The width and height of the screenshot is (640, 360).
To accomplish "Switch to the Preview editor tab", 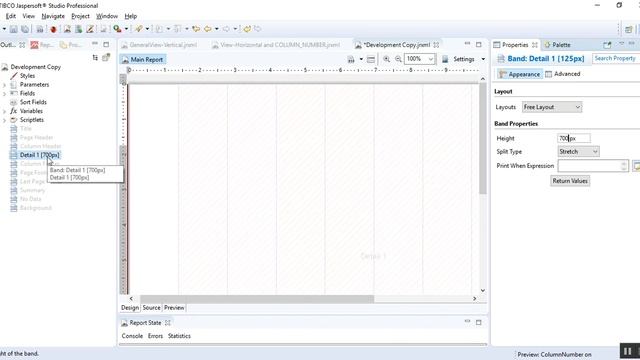I will [x=174, y=308].
